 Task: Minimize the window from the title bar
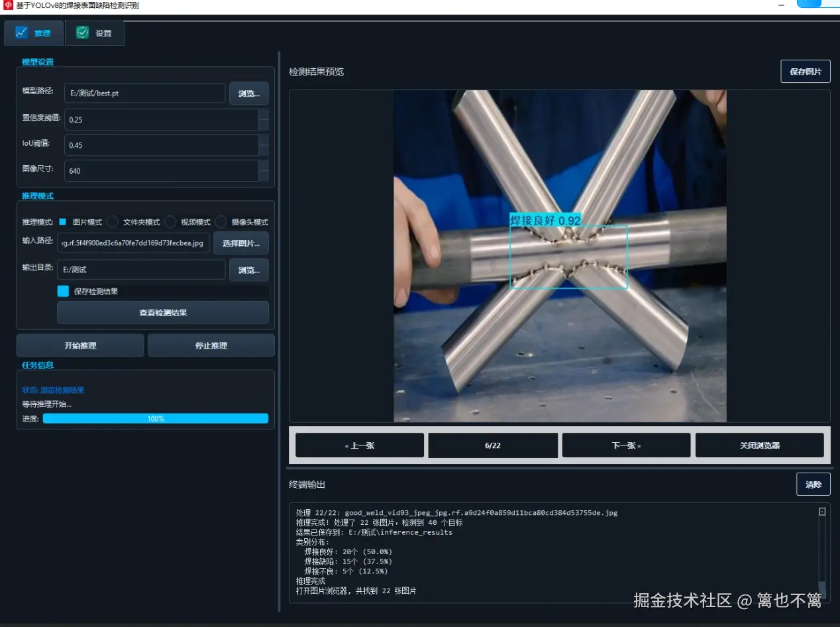[x=780, y=4]
